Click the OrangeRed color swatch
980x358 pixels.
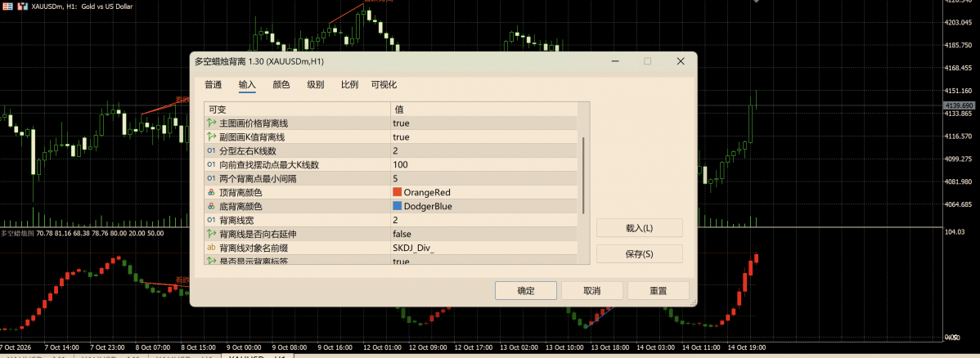click(x=398, y=192)
